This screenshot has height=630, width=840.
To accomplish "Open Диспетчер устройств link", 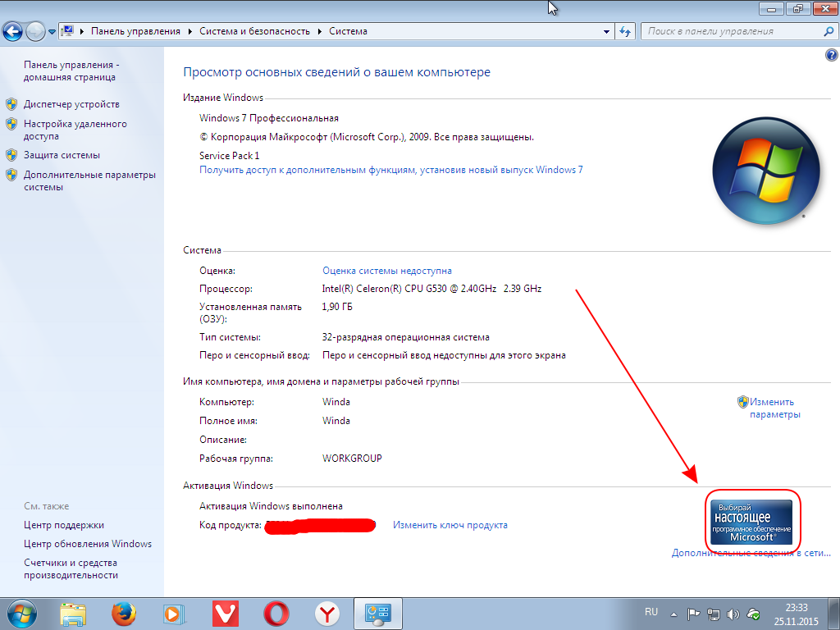I will [x=72, y=104].
